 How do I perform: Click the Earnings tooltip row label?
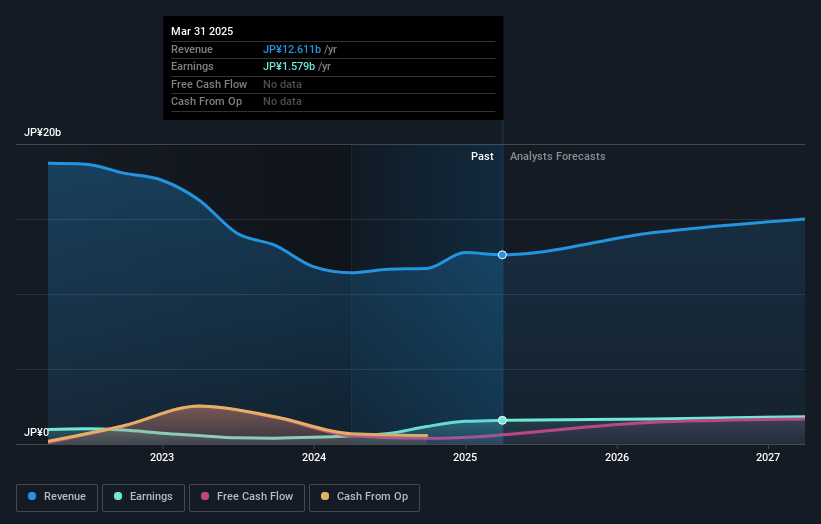pyautogui.click(x=192, y=66)
